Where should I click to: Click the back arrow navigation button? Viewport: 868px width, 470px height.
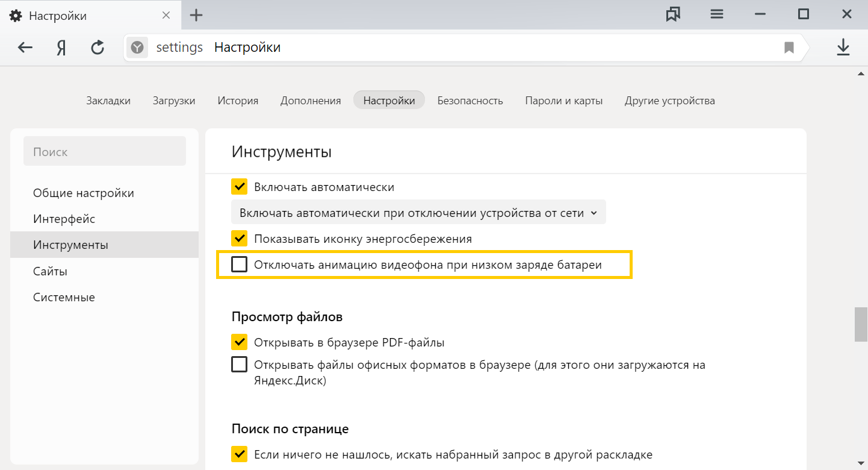click(x=25, y=47)
